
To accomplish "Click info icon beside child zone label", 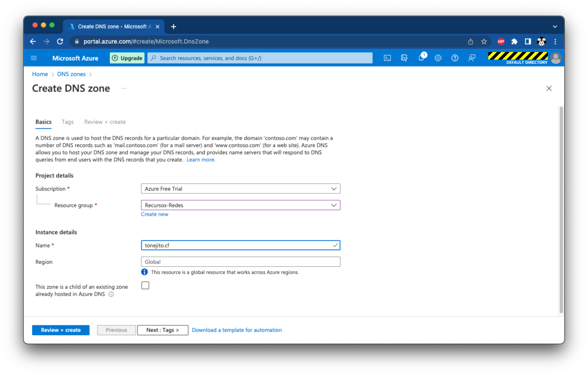I will pyautogui.click(x=111, y=294).
